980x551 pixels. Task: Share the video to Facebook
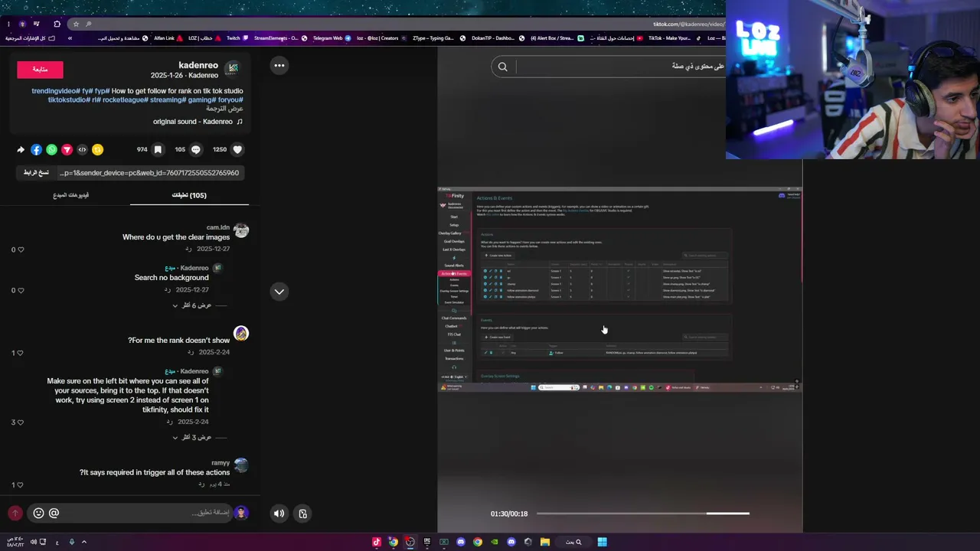click(36, 150)
